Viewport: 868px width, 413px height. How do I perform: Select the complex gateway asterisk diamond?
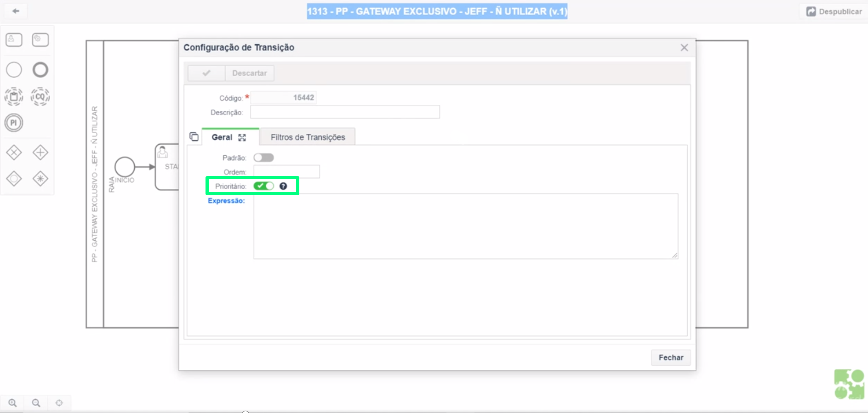click(40, 178)
